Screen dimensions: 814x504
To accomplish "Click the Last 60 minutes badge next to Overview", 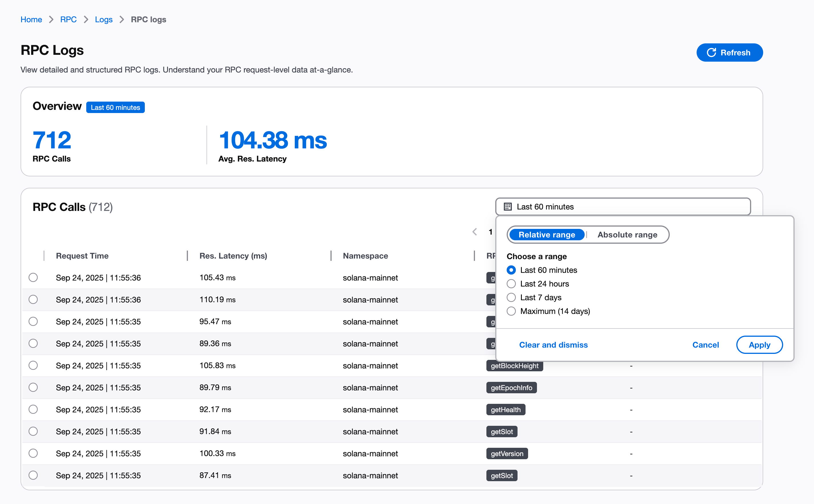I will 115,107.
